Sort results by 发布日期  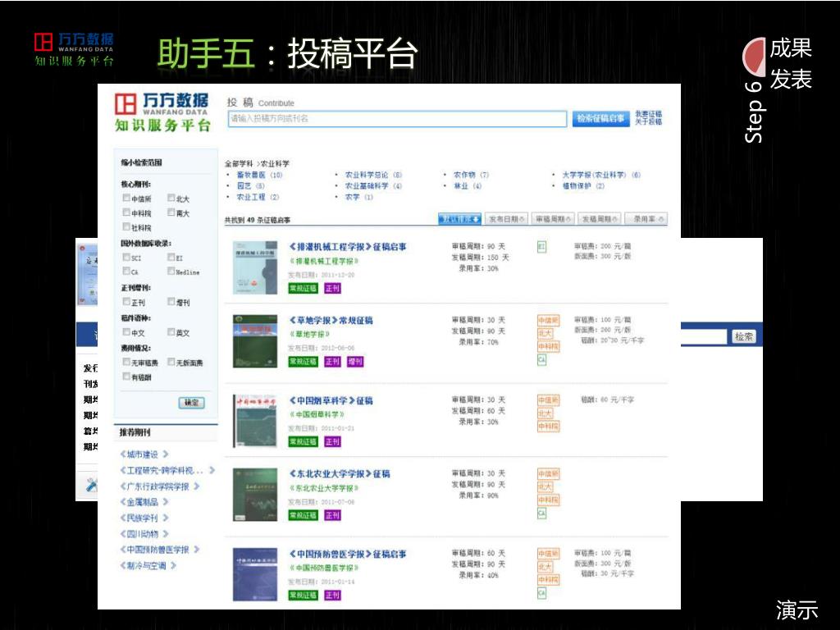(x=506, y=219)
